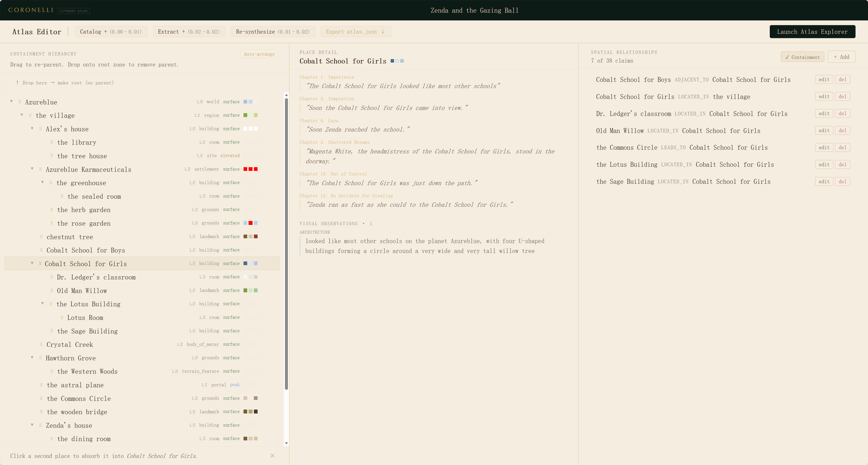The width and height of the screenshot is (868, 465).
Task: Add a new spatial relationship
Action: (x=841, y=57)
